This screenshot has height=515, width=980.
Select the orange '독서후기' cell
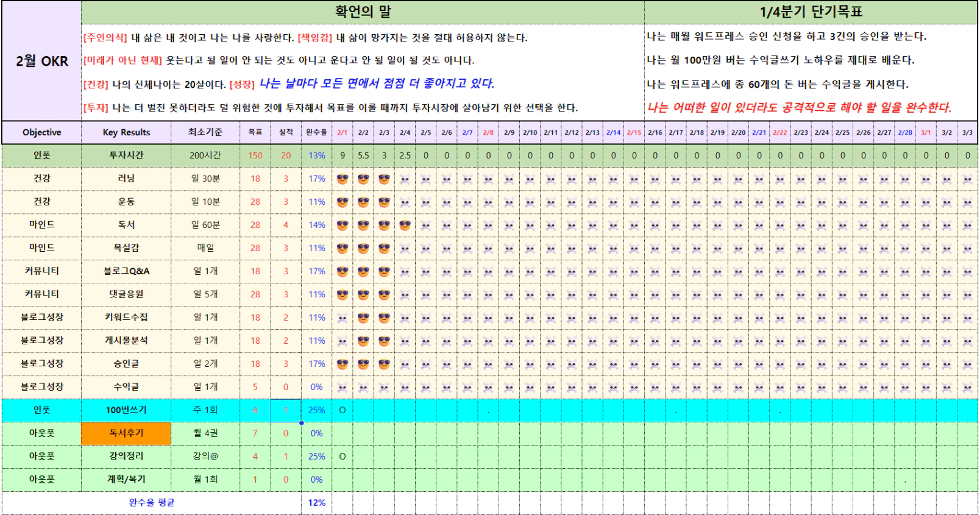click(126, 433)
